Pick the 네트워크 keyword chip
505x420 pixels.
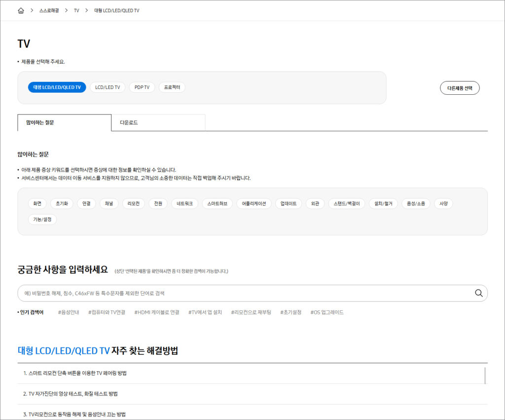[185, 203]
